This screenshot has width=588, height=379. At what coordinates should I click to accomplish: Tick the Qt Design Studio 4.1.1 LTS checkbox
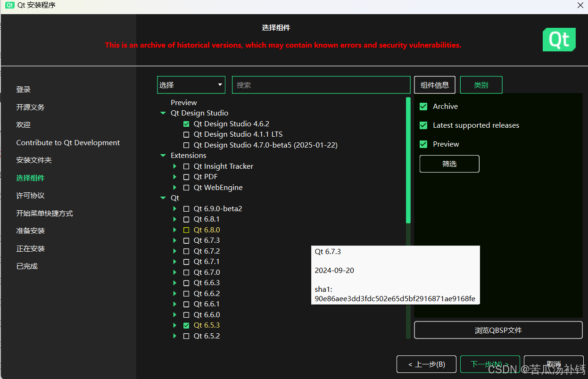[x=186, y=135]
